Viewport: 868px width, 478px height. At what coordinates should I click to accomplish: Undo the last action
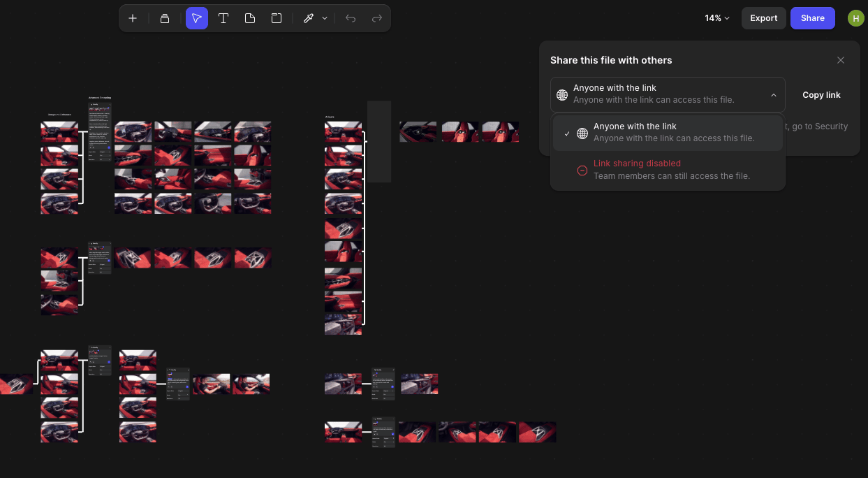point(351,18)
